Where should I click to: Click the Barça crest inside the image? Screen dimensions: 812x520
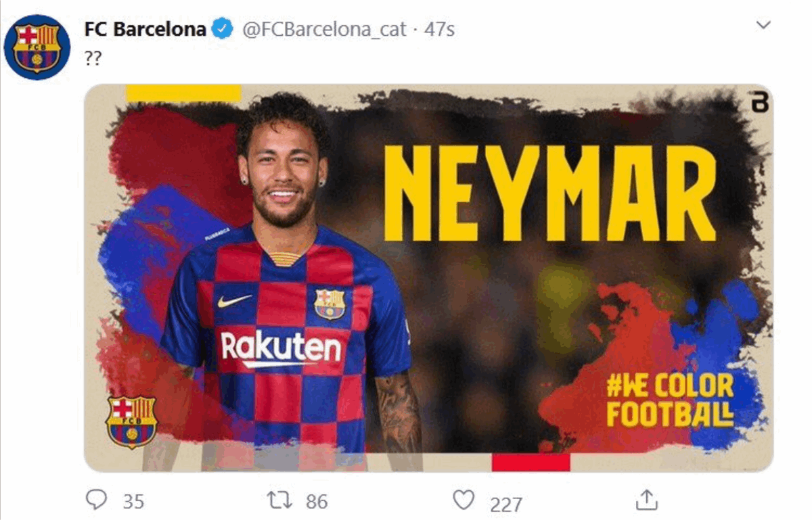[131, 423]
